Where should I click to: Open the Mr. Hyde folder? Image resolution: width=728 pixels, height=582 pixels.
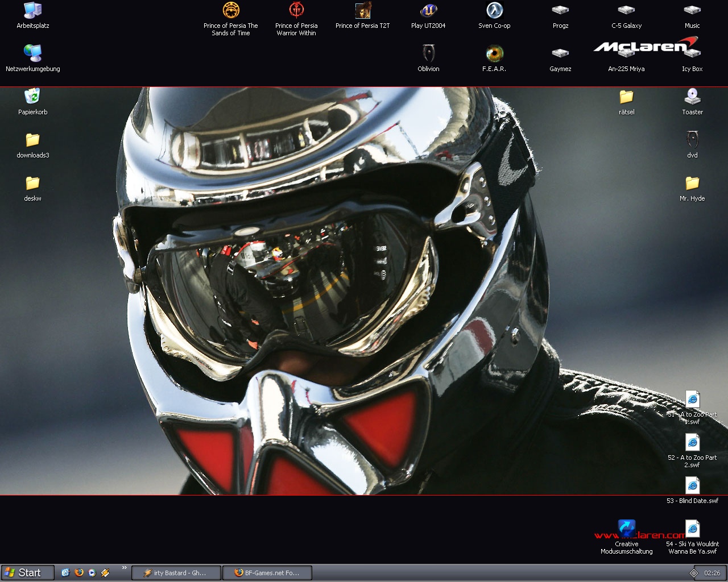pyautogui.click(x=692, y=188)
